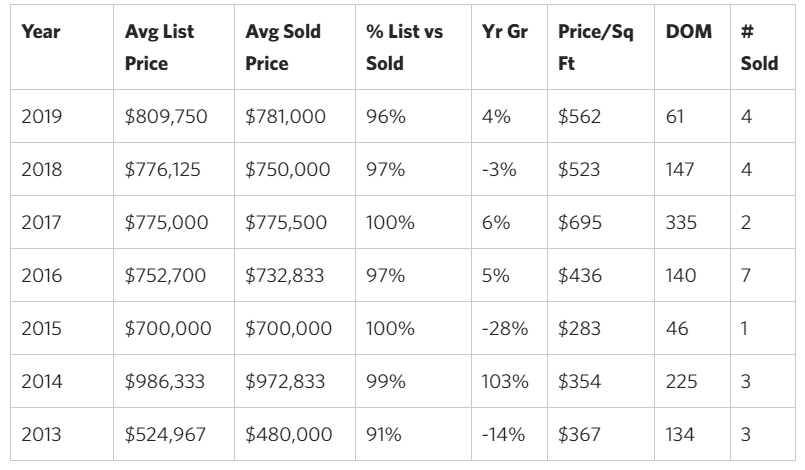Click the 2017 year cell

pos(42,222)
